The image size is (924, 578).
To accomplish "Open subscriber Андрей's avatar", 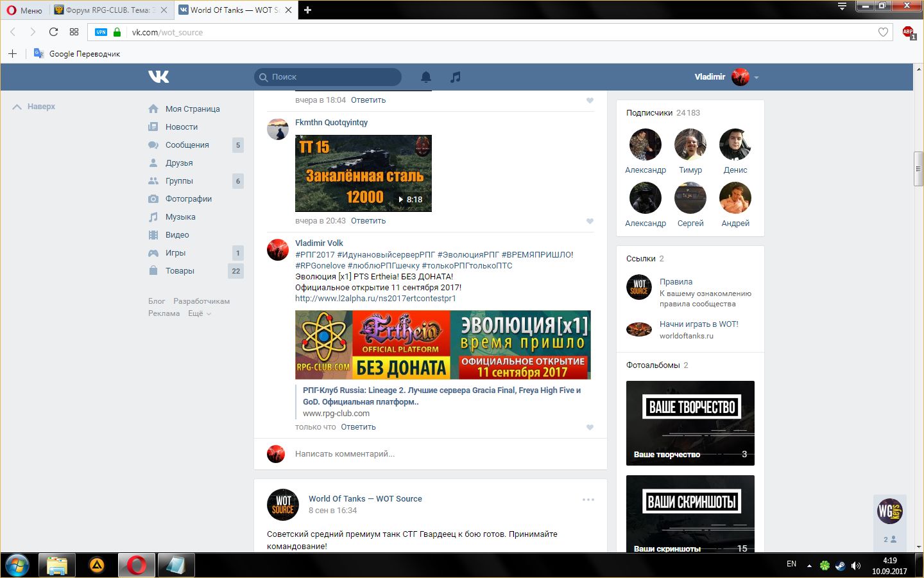I will (x=735, y=198).
